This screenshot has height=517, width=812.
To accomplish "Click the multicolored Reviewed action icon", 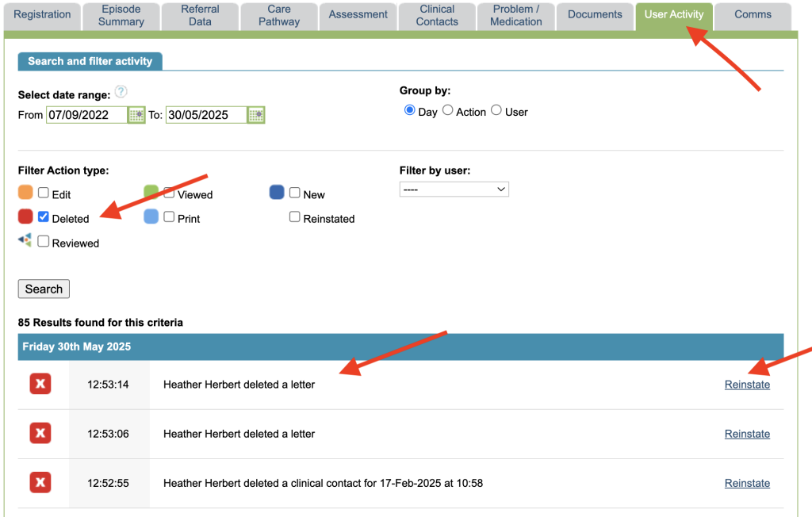I will tap(25, 241).
